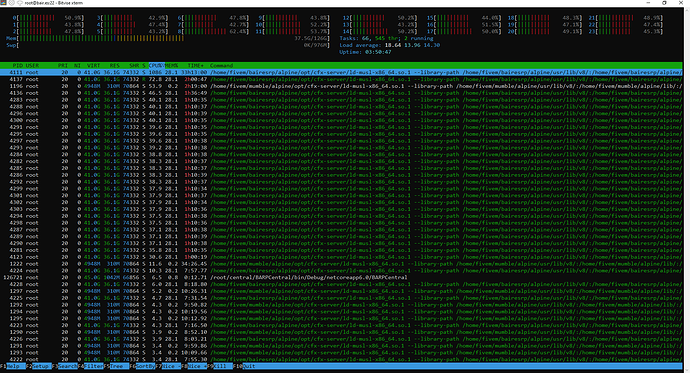Select process row with PID 4296
The height and width of the screenshot is (373, 690).
[341, 113]
